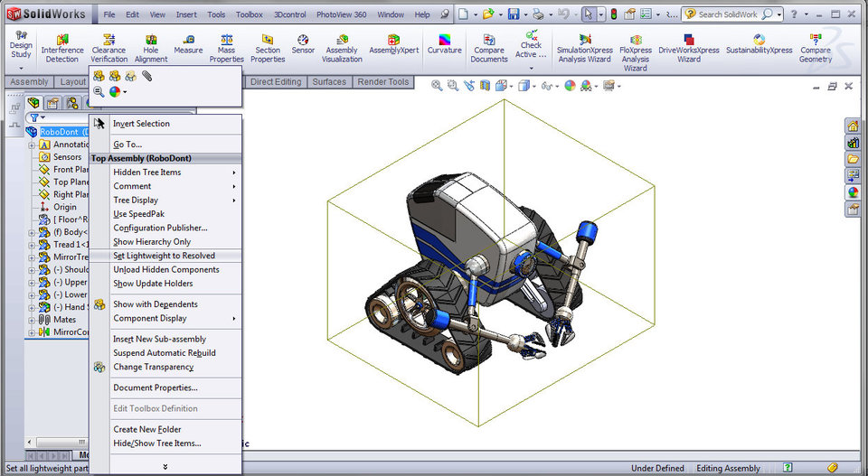This screenshot has width=868, height=476.
Task: Click the Section View icon
Action: [x=485, y=86]
